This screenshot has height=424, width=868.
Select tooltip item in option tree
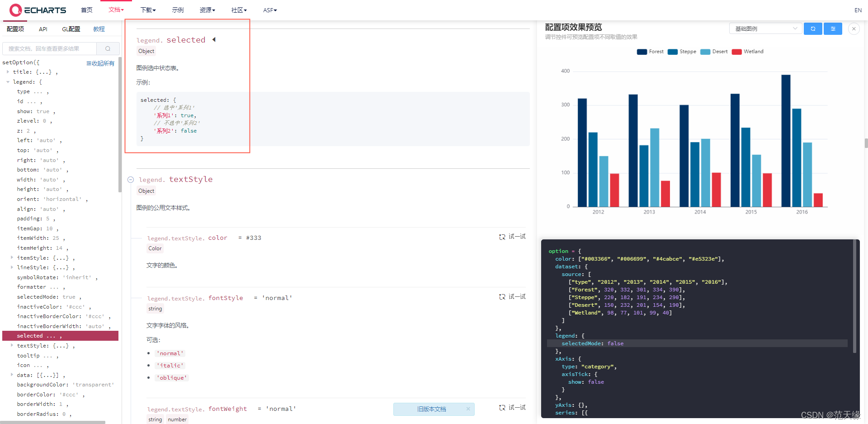(x=38, y=356)
